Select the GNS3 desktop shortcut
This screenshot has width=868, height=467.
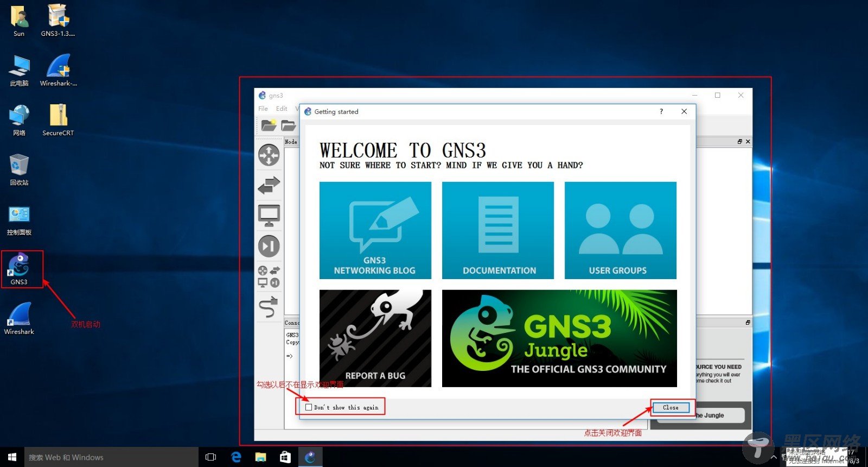(19, 269)
